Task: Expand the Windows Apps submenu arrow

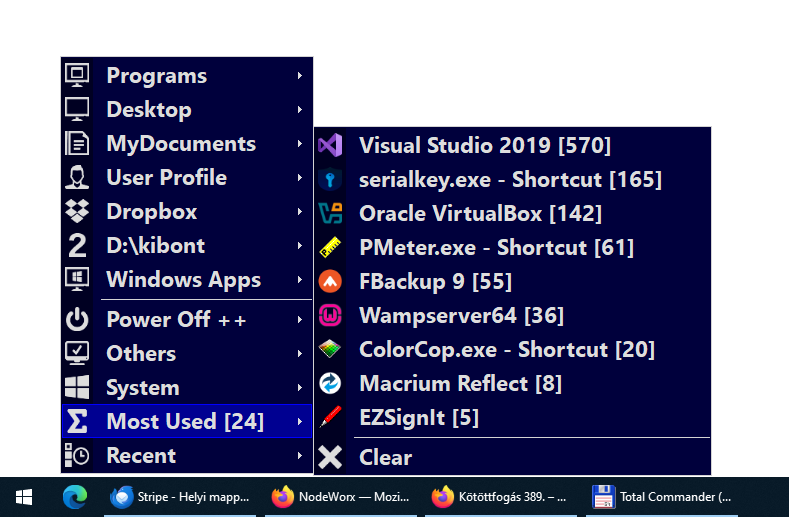Action: coord(300,280)
